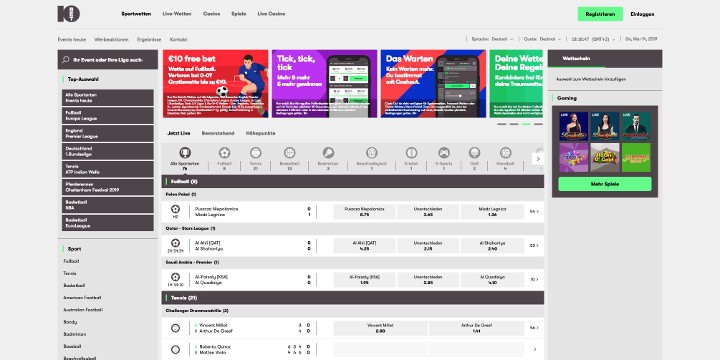Open the Live-Wetten menu item
The height and width of the screenshot is (360, 720).
point(177,14)
